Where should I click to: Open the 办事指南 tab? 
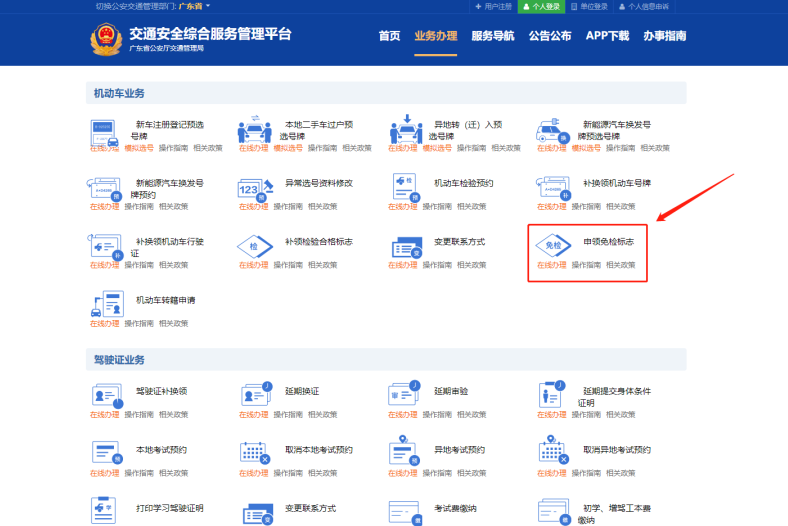[664, 36]
